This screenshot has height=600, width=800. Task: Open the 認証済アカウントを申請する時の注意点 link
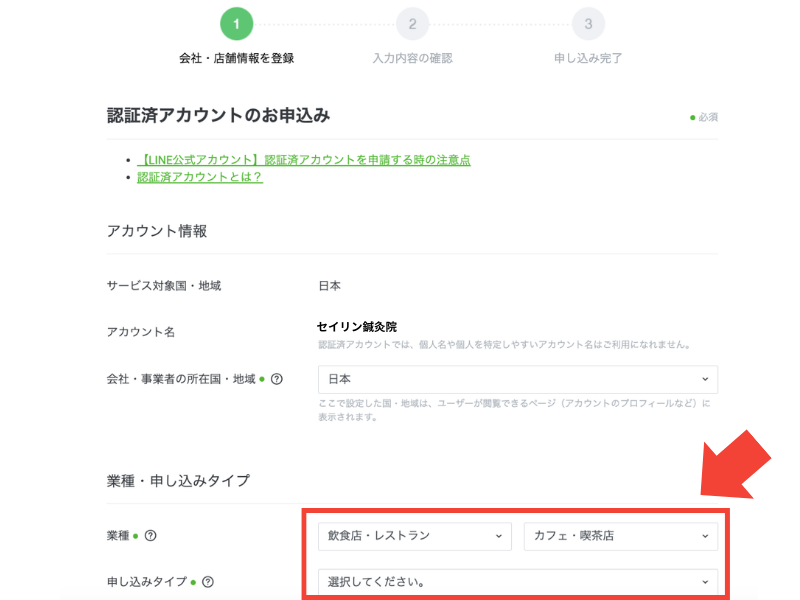point(304,159)
